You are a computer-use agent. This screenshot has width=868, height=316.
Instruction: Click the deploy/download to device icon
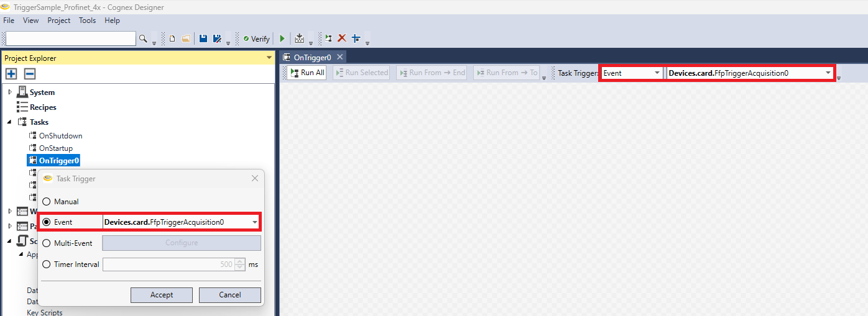300,38
